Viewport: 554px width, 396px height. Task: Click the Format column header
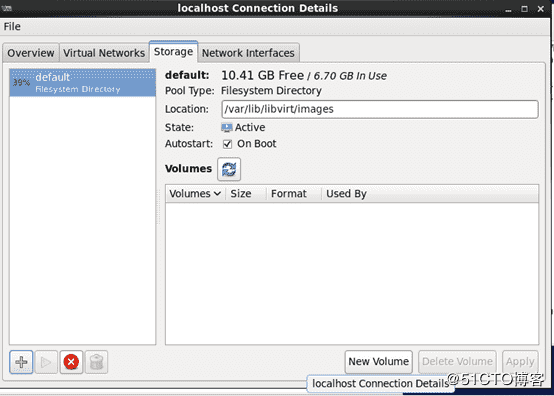point(293,194)
